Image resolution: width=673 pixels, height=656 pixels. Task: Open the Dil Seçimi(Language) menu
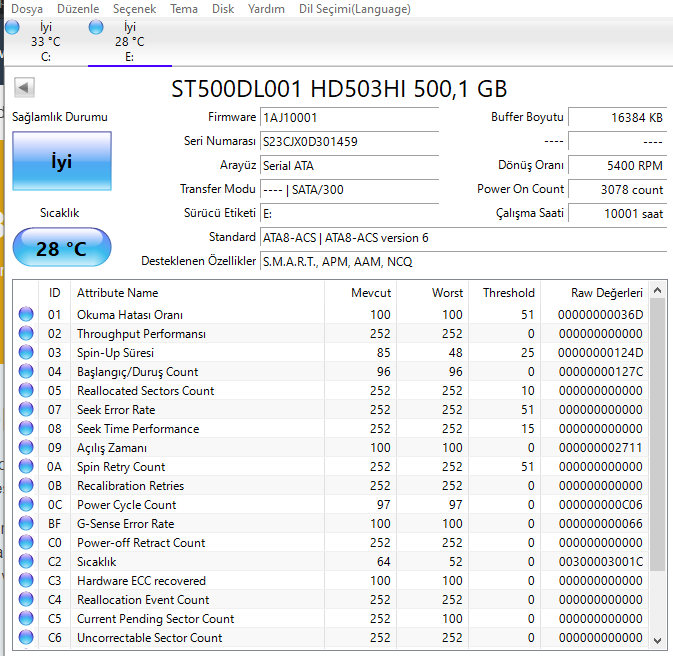coord(354,9)
